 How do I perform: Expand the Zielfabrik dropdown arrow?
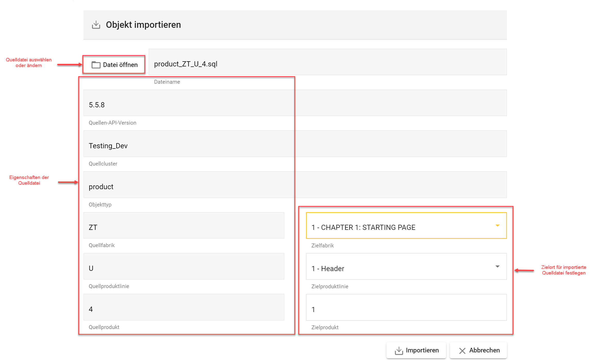tap(497, 226)
